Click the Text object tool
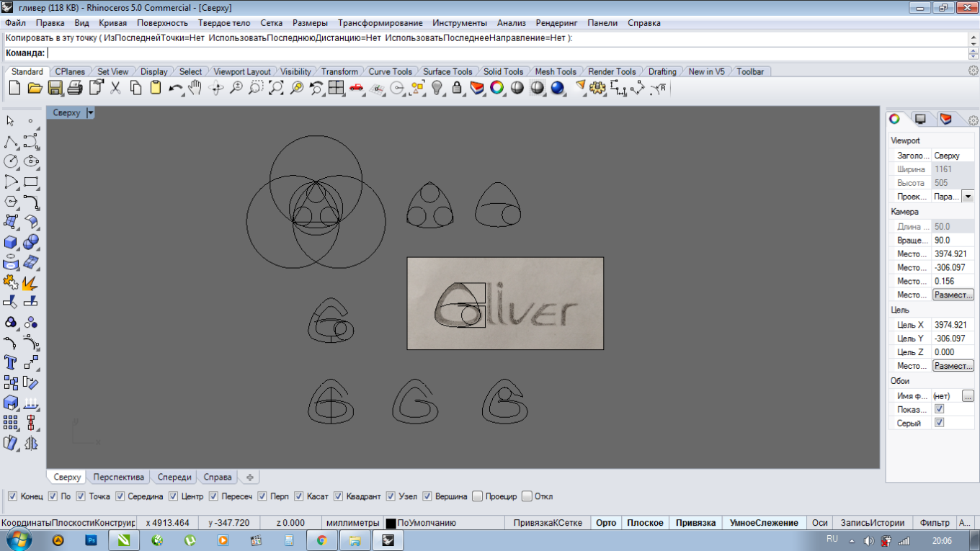 (x=11, y=362)
